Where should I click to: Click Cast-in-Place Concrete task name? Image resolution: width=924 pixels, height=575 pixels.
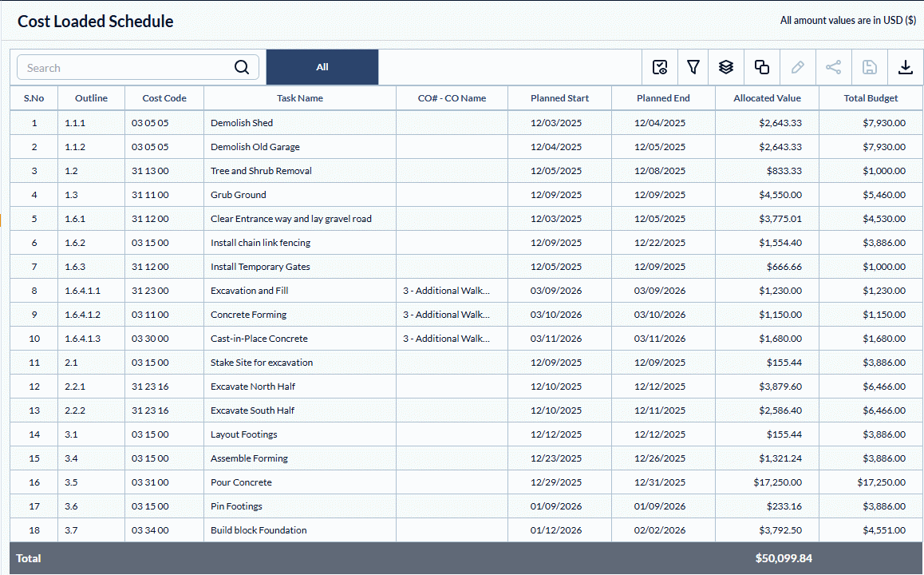(259, 339)
